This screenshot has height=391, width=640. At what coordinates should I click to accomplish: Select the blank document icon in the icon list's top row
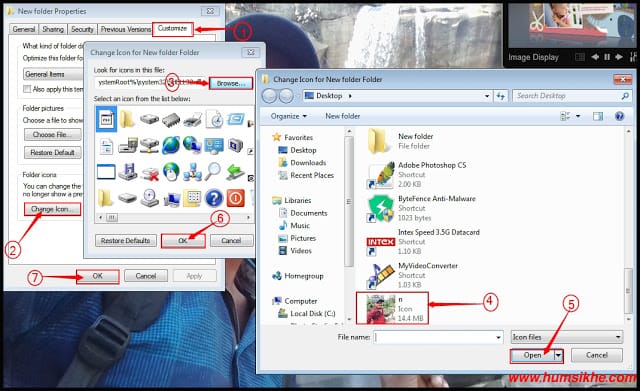pyautogui.click(x=106, y=120)
